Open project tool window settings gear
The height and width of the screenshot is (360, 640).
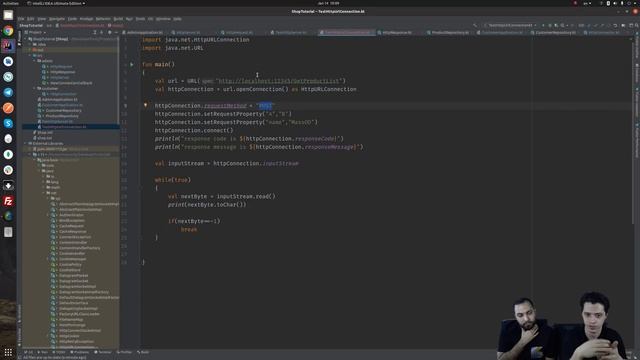[109, 32]
